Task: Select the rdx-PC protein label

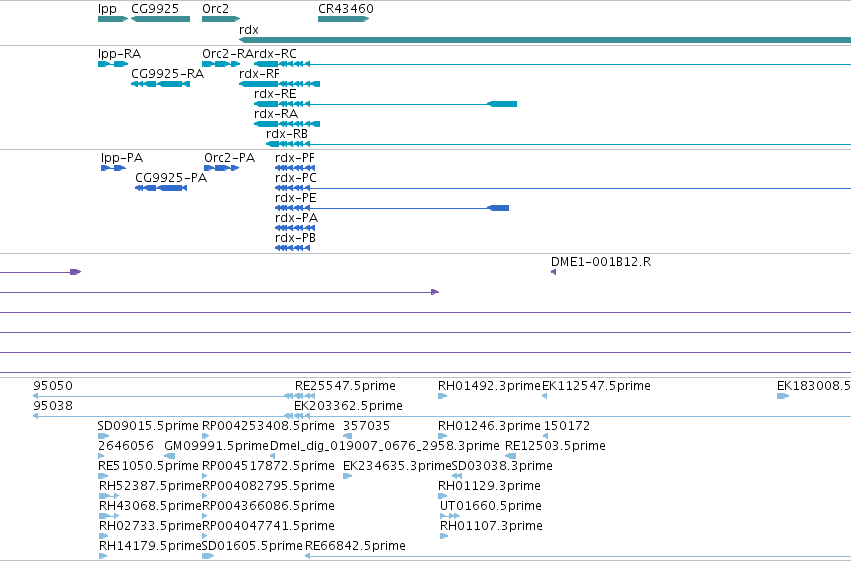Action: click(x=296, y=178)
